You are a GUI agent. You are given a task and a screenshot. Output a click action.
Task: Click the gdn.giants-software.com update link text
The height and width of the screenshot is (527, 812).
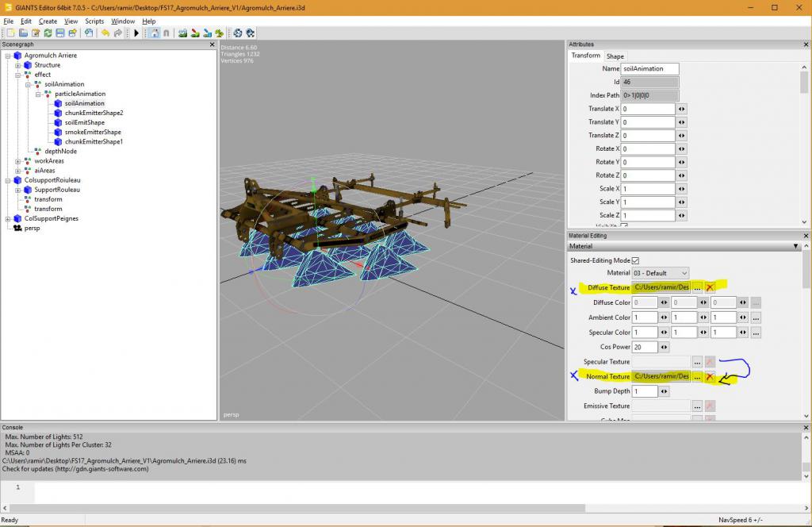pos(101,469)
